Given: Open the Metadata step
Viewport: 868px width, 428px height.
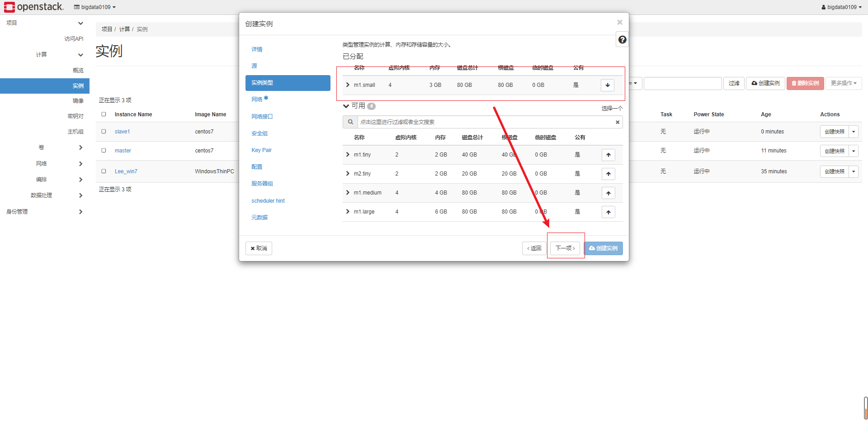Looking at the screenshot, I should (259, 218).
